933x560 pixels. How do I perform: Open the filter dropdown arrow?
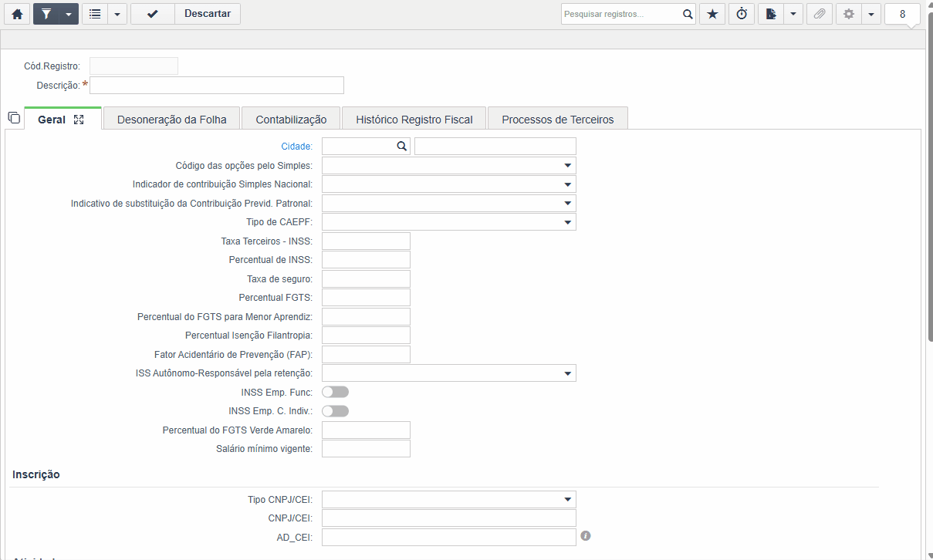[69, 14]
